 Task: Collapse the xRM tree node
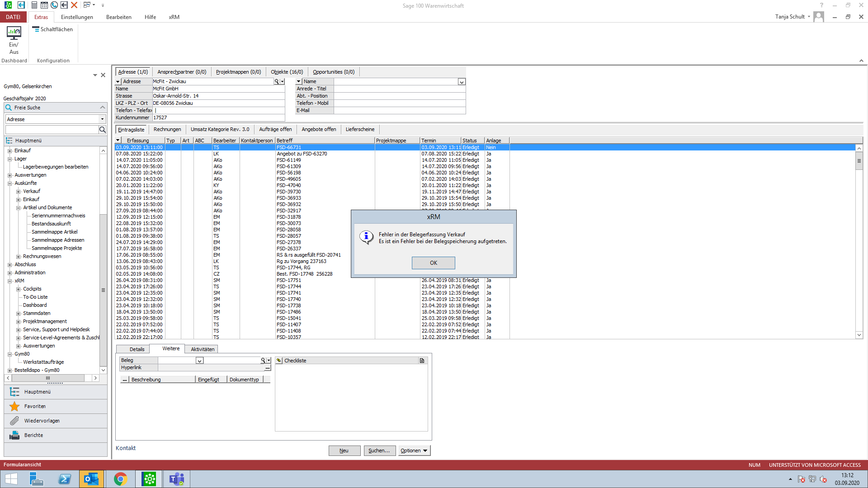coord(10,281)
